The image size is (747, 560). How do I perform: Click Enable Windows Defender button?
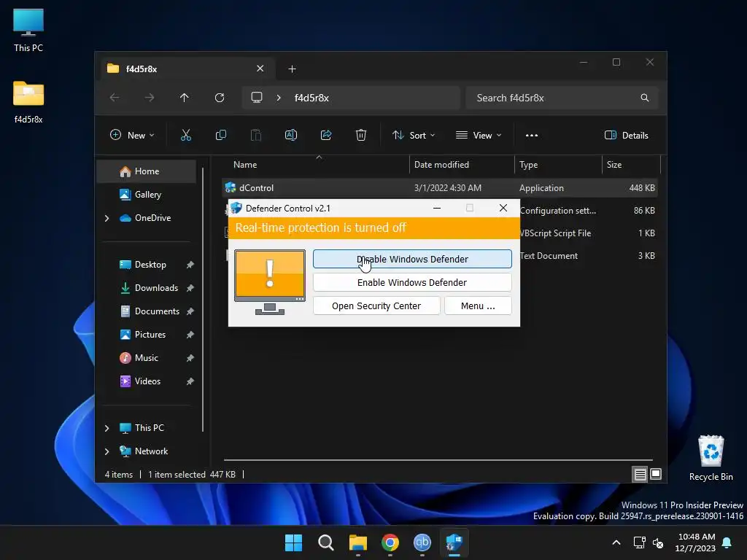pyautogui.click(x=412, y=282)
